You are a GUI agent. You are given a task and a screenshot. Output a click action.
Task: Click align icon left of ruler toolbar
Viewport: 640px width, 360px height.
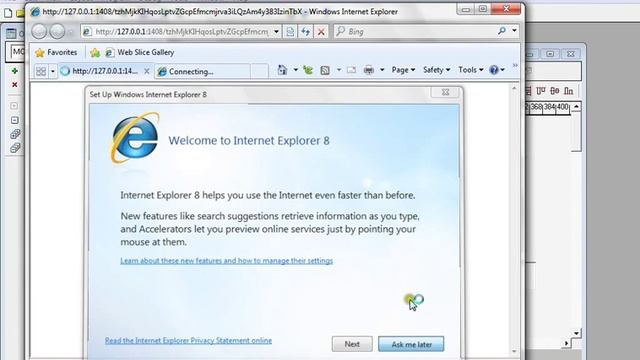pyautogui.click(x=528, y=91)
